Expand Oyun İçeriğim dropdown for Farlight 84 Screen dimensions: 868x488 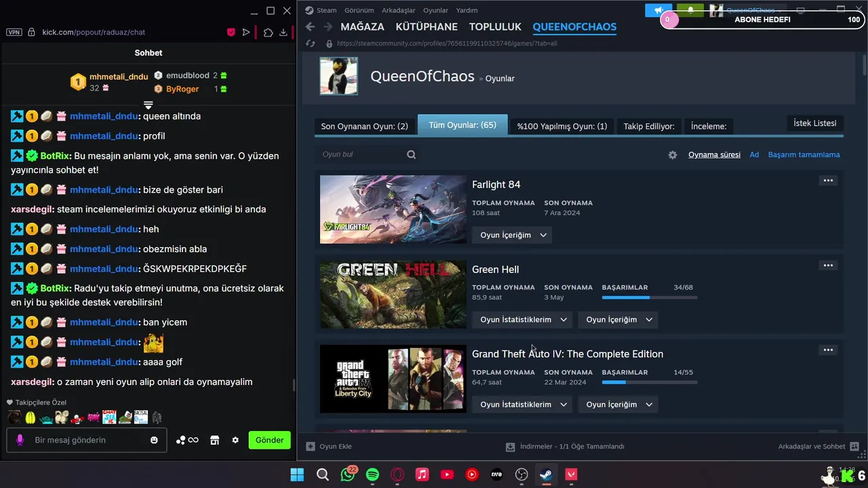click(512, 235)
